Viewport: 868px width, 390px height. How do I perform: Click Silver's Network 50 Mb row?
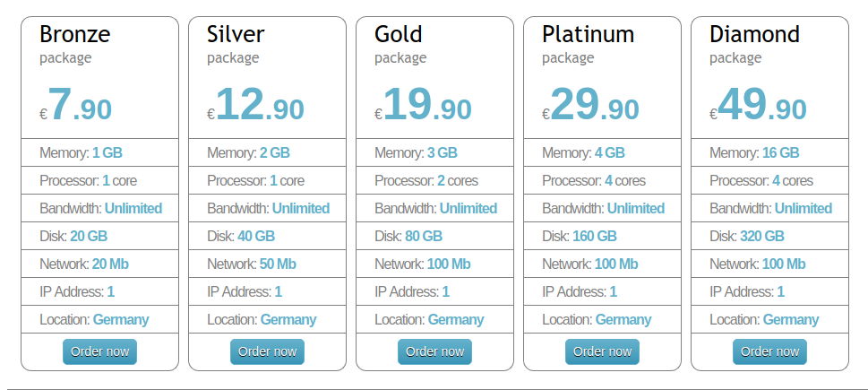(267, 264)
